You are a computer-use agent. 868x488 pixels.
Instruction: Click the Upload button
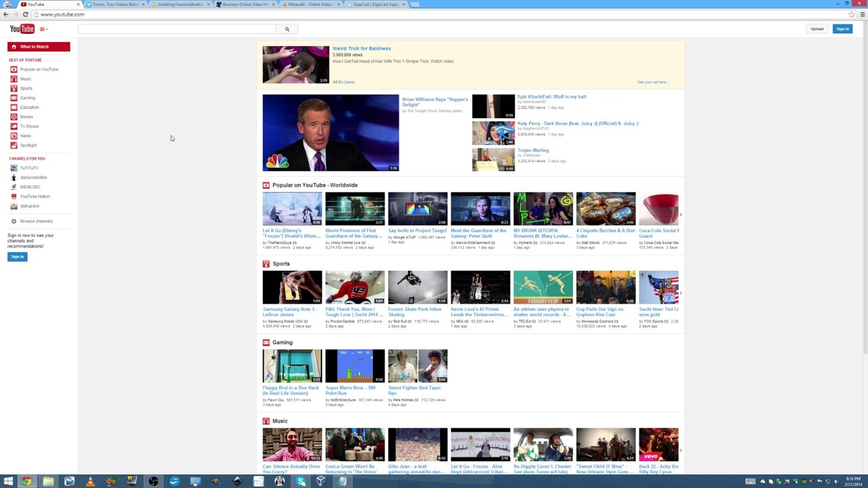click(817, 28)
